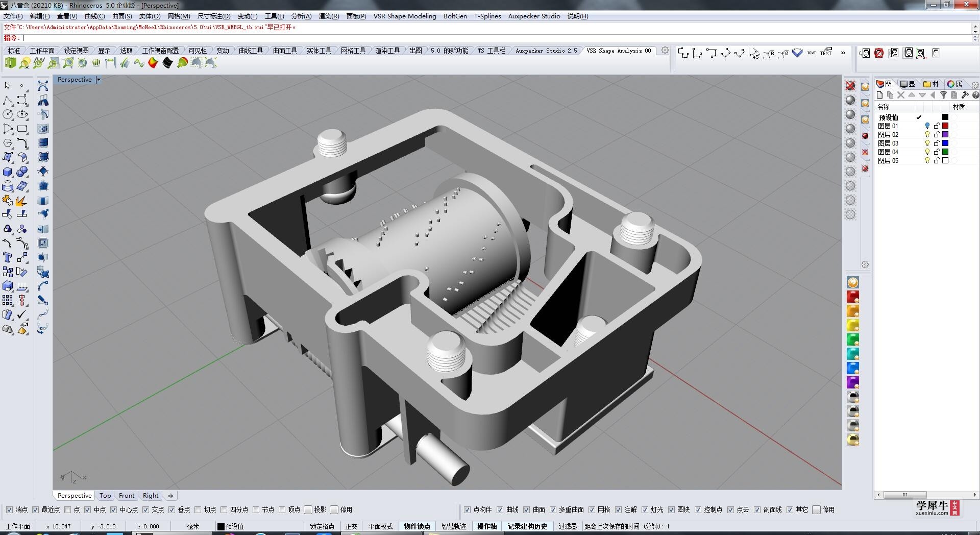Viewport: 980px width, 535px height.
Task: Select the Polyline tool
Action: click(8, 100)
